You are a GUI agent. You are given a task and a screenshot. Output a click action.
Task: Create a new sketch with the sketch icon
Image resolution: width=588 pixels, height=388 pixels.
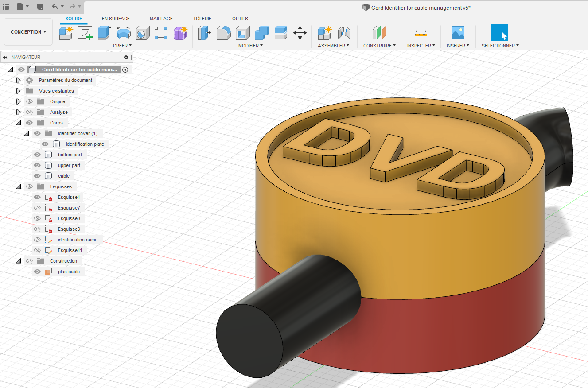tap(84, 32)
